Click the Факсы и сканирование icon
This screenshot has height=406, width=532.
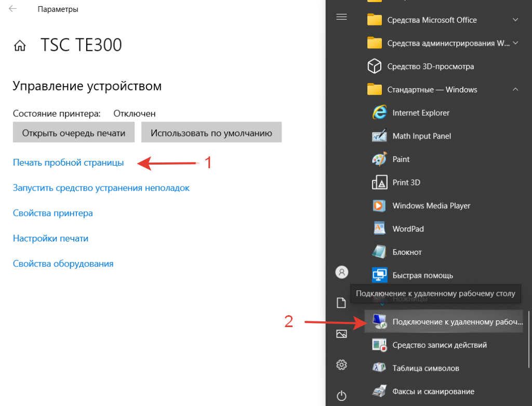click(x=379, y=391)
